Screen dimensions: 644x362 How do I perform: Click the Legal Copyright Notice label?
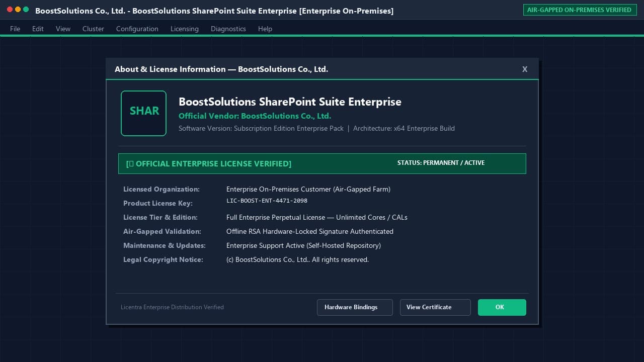(163, 259)
